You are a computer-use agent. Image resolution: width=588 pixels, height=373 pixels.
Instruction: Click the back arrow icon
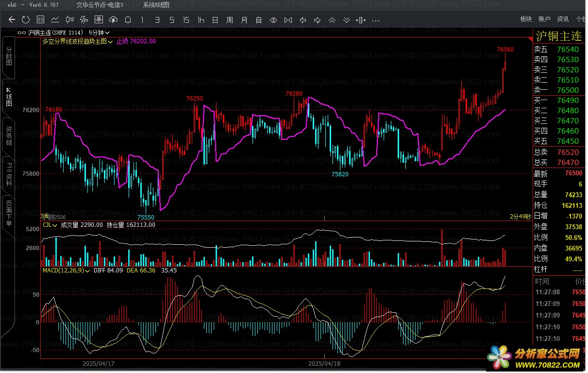[12, 20]
